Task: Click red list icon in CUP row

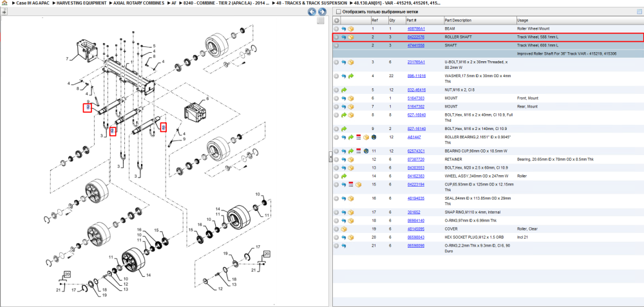Action: 351,185
